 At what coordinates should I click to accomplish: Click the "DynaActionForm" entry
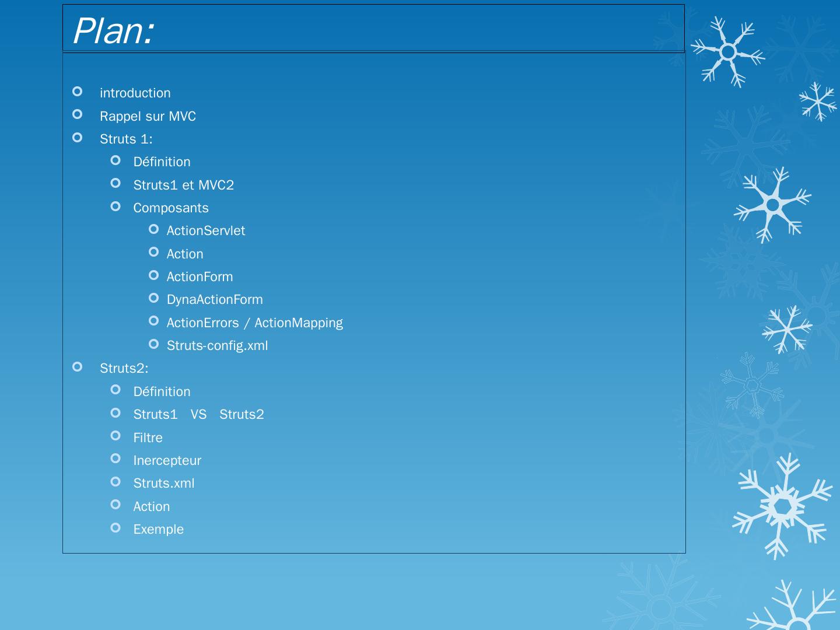point(215,299)
